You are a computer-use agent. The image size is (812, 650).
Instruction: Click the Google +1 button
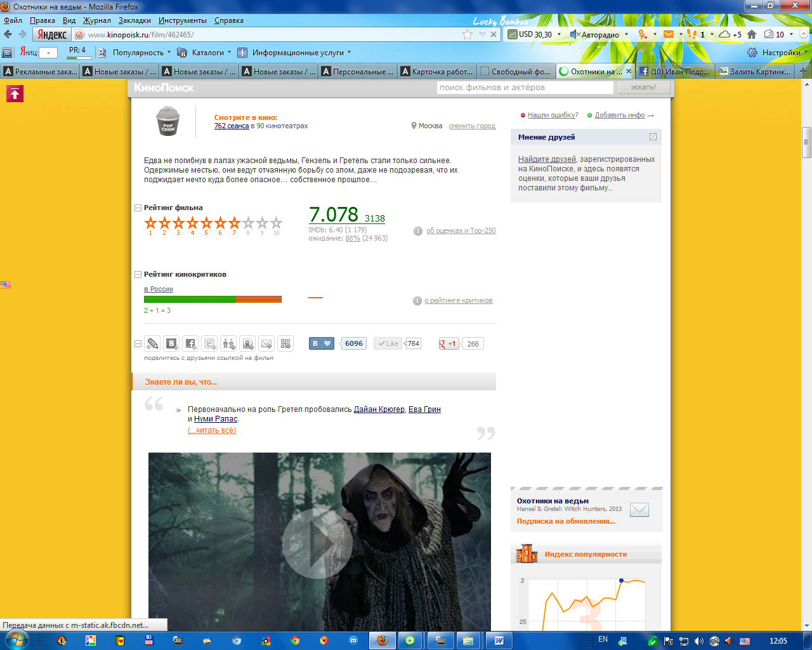449,343
